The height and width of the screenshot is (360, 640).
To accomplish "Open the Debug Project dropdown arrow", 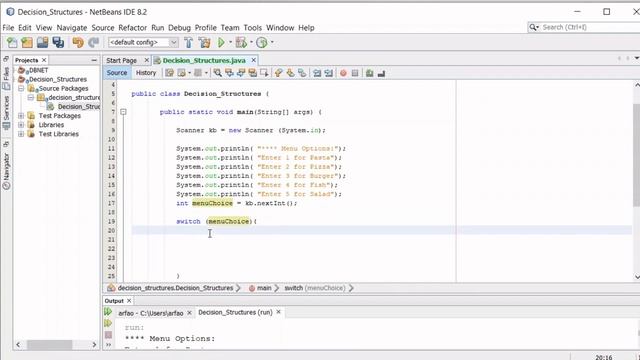I will 251,42.
